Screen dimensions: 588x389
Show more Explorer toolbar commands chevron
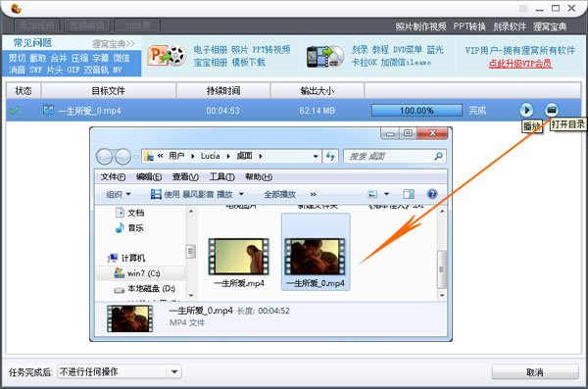click(314, 194)
